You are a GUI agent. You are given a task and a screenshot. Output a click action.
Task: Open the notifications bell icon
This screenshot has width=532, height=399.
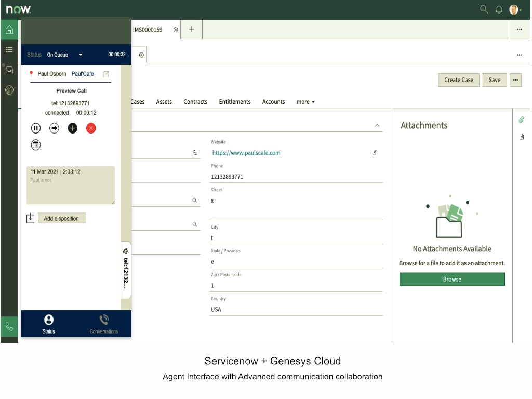499,9
